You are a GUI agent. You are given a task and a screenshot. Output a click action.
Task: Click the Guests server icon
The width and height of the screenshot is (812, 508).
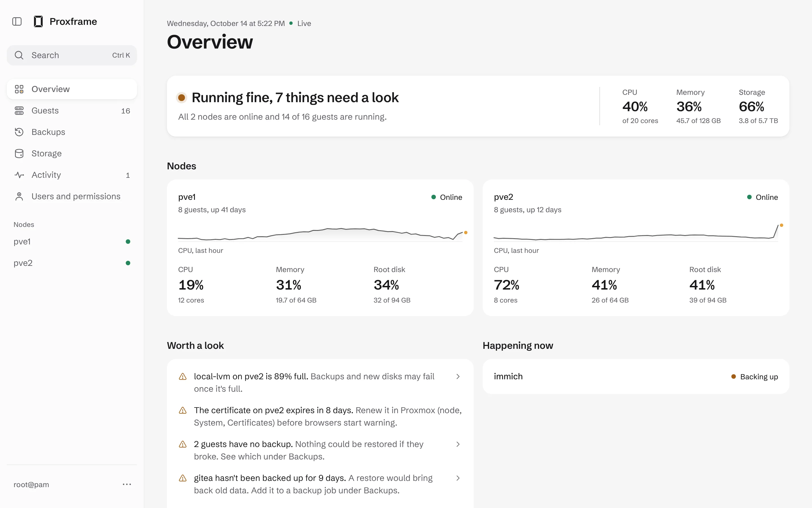tap(19, 111)
